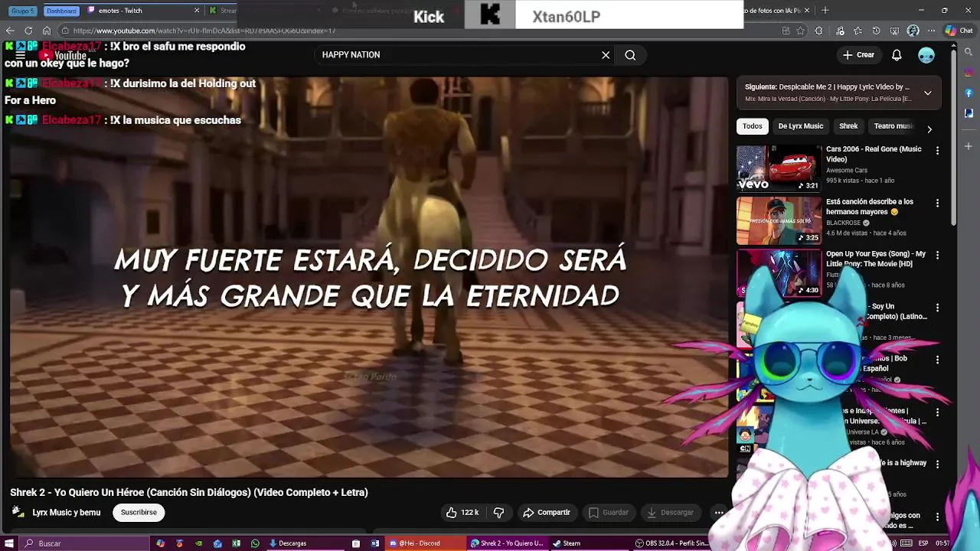Open a new browser tab with plus
The width and height of the screenshot is (980, 551).
pyautogui.click(x=826, y=11)
